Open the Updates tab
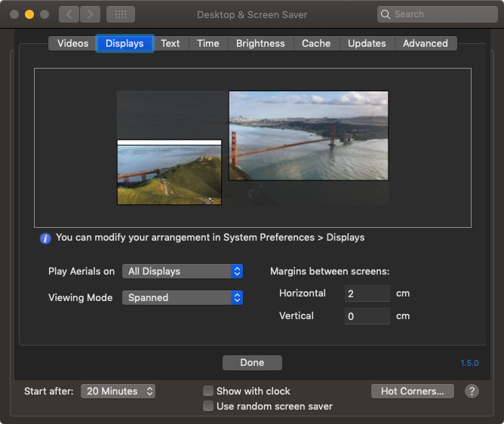The height and width of the screenshot is (424, 504). (x=367, y=44)
